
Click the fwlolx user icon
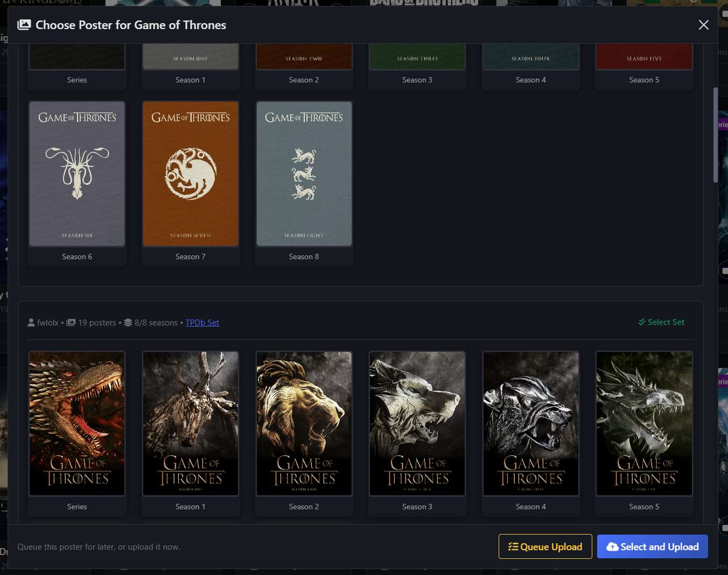(31, 323)
